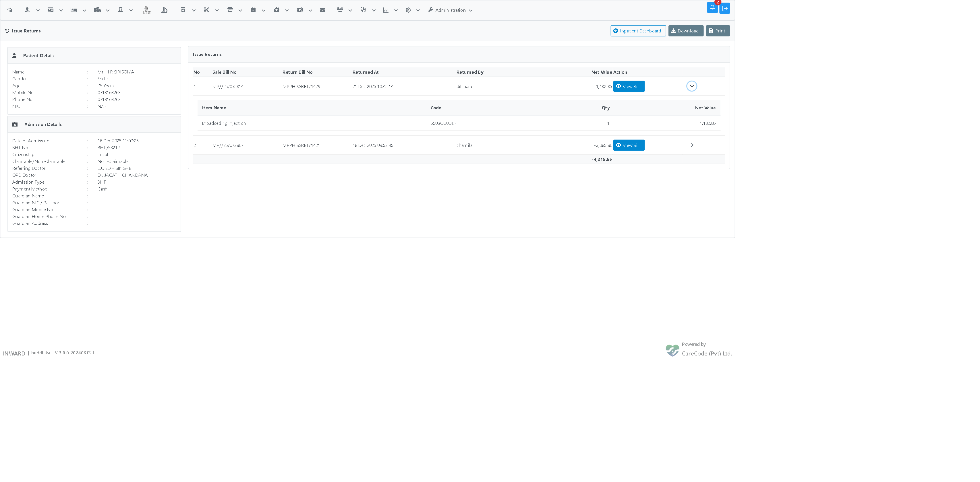
Task: Open the ID card menu icon
Action: pos(50,10)
